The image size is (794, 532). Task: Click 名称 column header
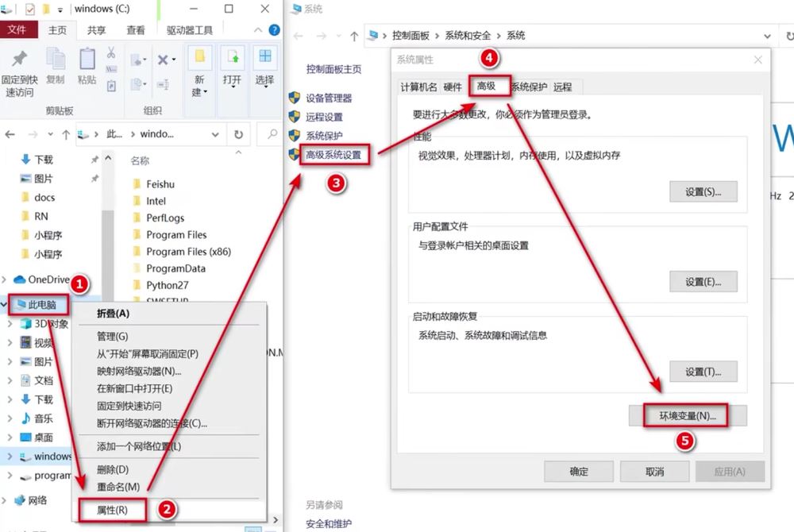(x=140, y=161)
